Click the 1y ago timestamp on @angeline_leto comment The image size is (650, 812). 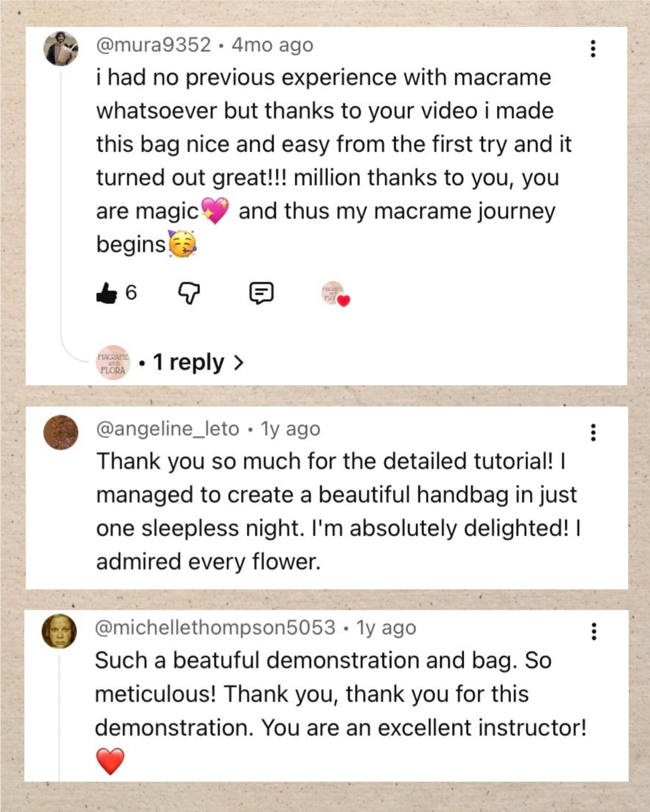[290, 429]
